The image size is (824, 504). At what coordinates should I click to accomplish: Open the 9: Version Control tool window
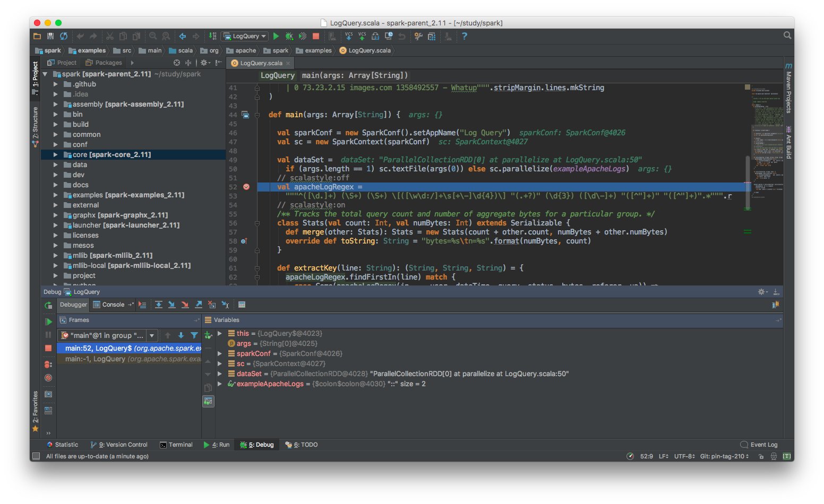119,445
